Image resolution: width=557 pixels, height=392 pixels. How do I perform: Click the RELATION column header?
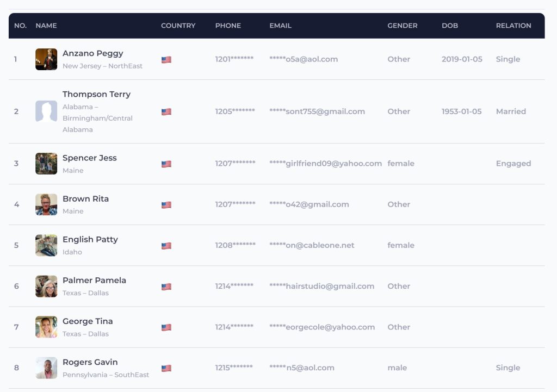(513, 26)
